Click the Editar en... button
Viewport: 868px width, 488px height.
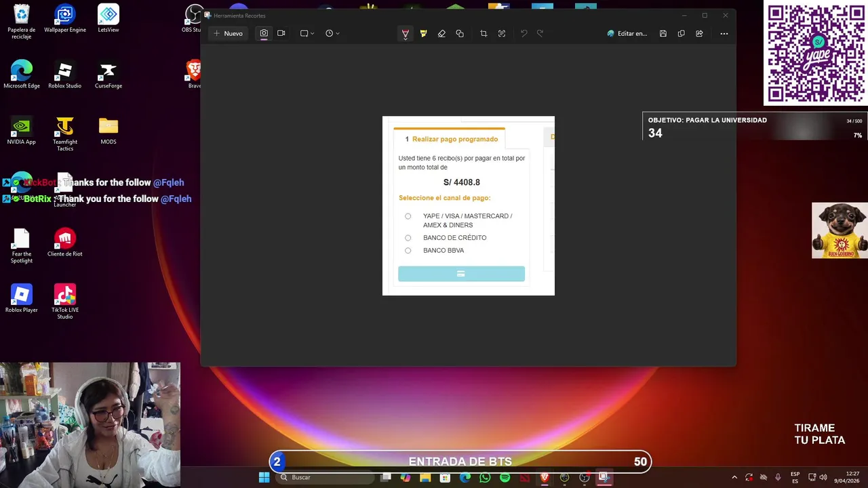627,34
